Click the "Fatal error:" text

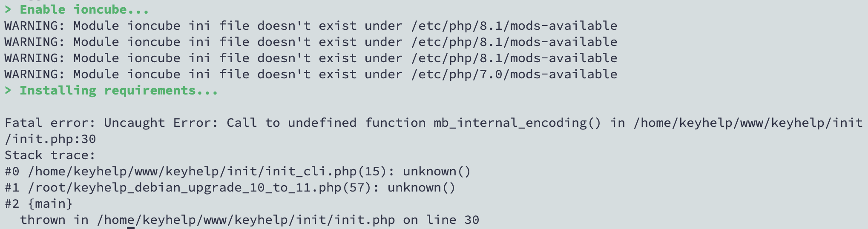50,123
